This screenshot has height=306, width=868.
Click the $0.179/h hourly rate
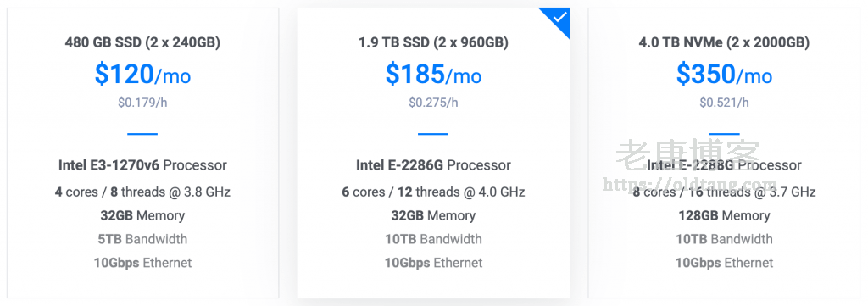142,103
